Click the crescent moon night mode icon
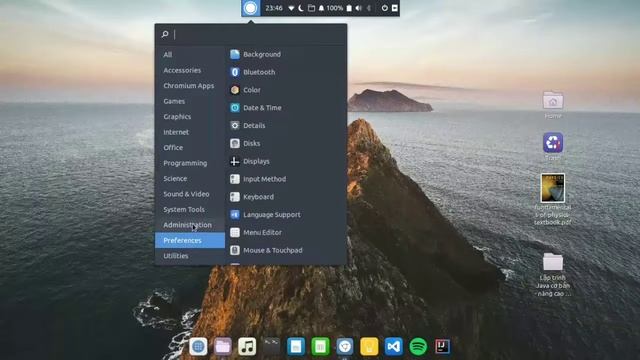The image size is (640, 360). pos(301,8)
